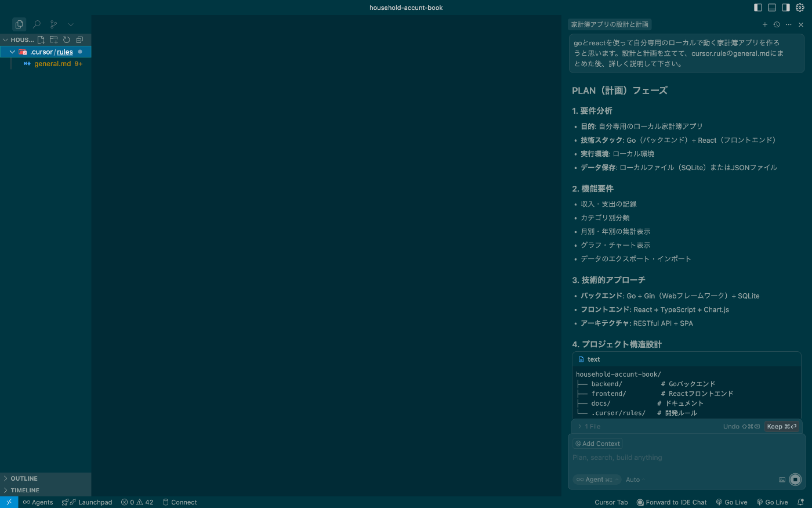Open the Auto model dropdown
The width and height of the screenshot is (812, 508).
(x=635, y=480)
